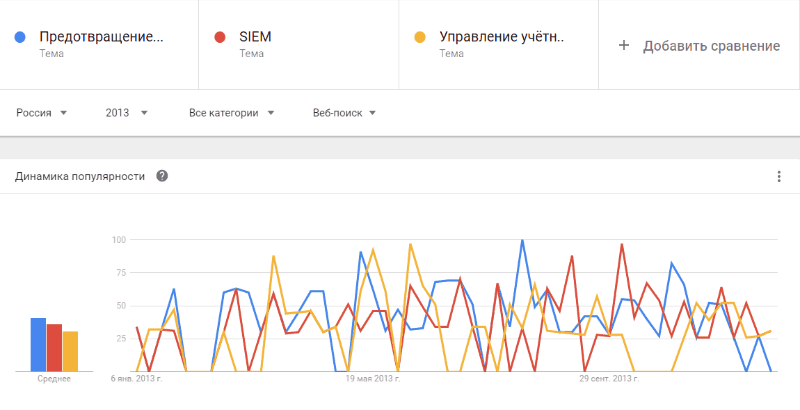Click the red dot beside SIEM
The width and height of the screenshot is (800, 410).
[x=220, y=38]
